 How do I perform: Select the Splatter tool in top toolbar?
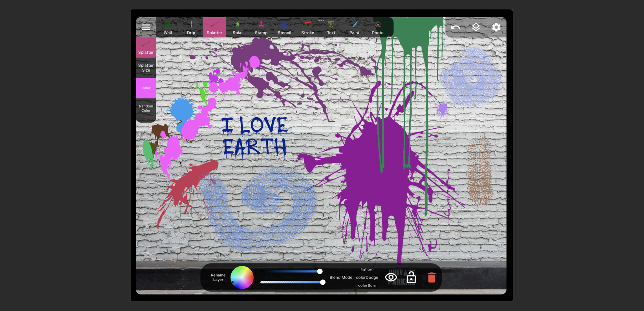214,27
